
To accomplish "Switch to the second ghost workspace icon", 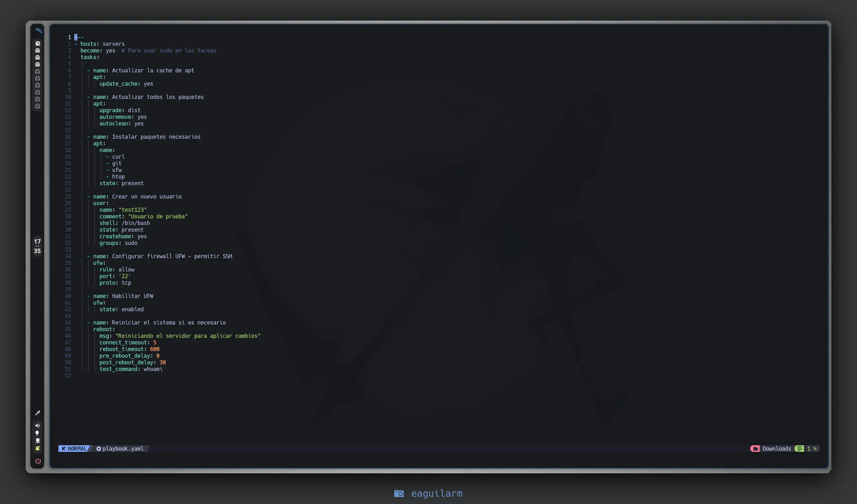I will 38,50.
